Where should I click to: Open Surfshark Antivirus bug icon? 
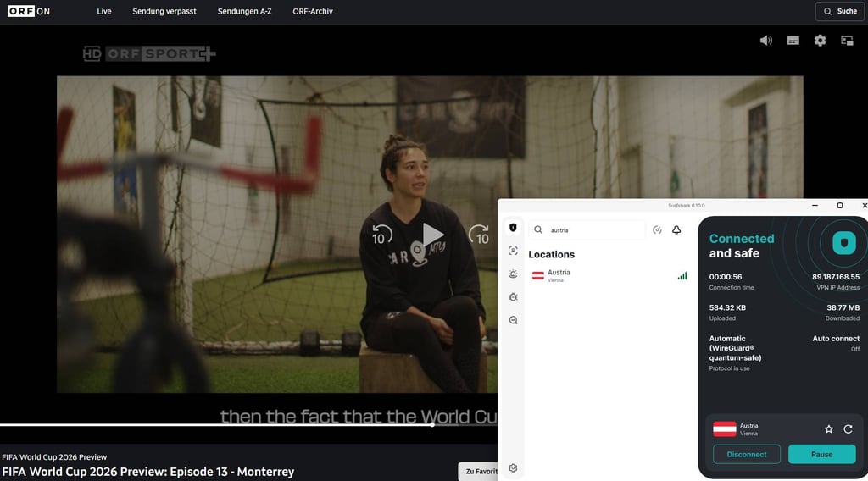click(x=513, y=297)
